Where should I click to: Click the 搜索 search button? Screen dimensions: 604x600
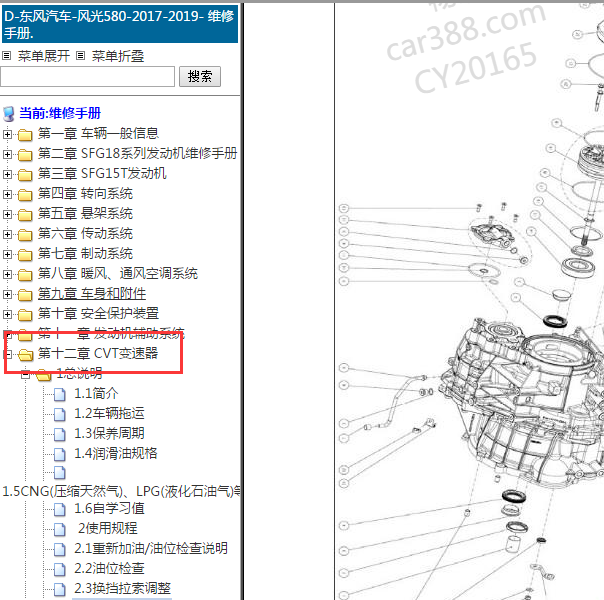(200, 76)
